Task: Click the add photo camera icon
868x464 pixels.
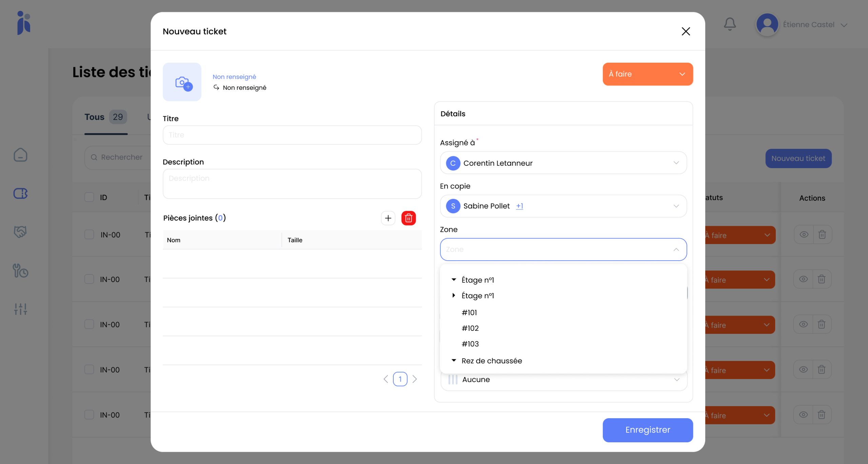Action: pos(182,82)
